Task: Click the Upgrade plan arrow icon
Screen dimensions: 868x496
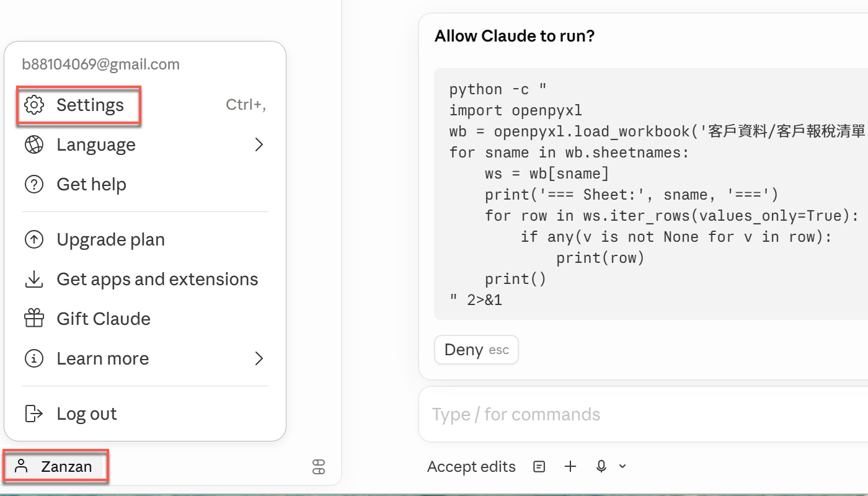Action: coord(35,239)
